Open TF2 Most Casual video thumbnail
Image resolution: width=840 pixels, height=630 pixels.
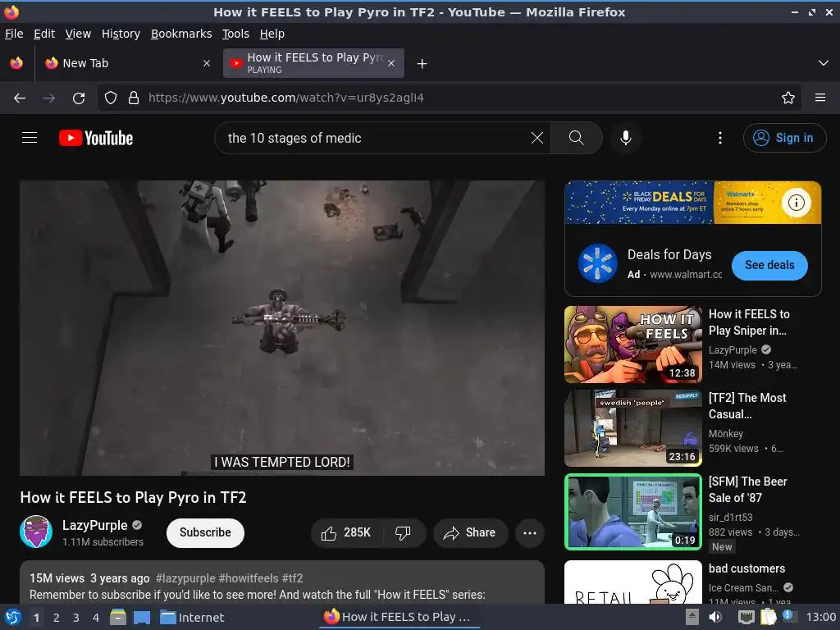pyautogui.click(x=633, y=428)
